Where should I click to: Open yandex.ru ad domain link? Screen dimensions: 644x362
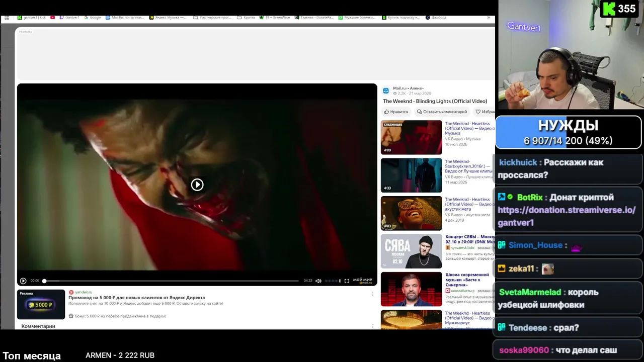pos(84,292)
